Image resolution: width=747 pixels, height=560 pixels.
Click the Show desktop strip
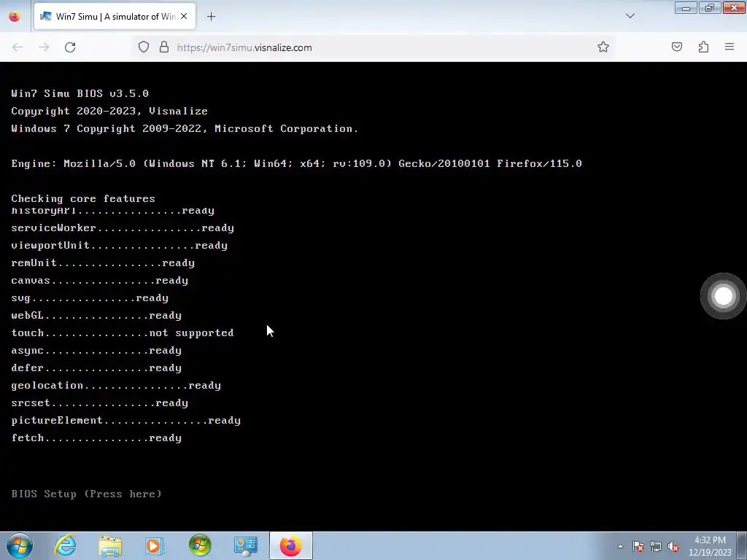[741, 545]
